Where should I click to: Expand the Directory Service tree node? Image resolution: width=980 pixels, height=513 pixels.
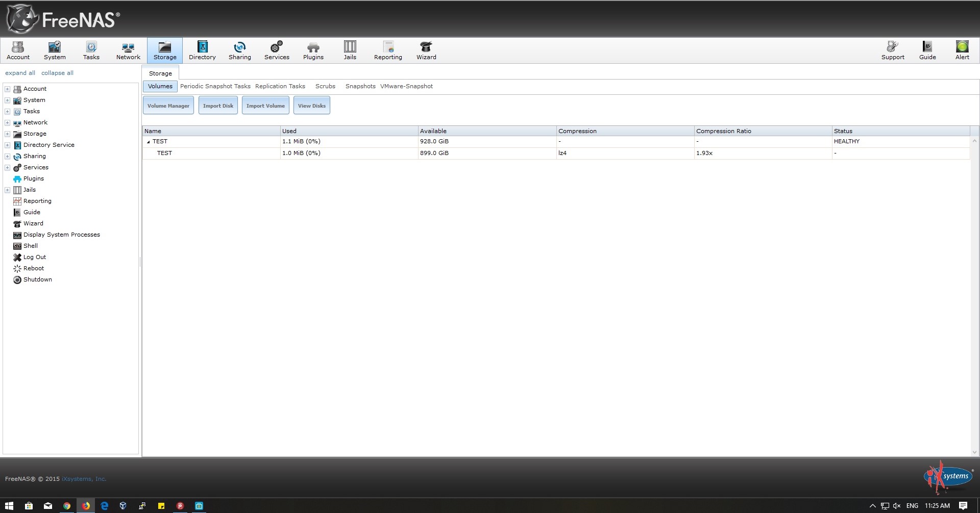click(8, 145)
